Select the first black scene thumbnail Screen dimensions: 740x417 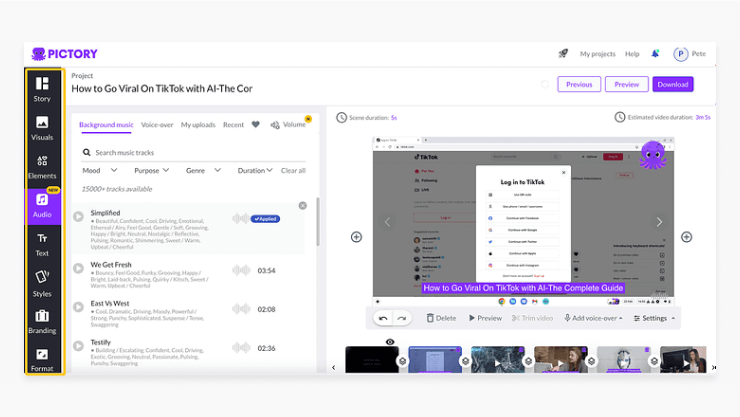(372, 359)
